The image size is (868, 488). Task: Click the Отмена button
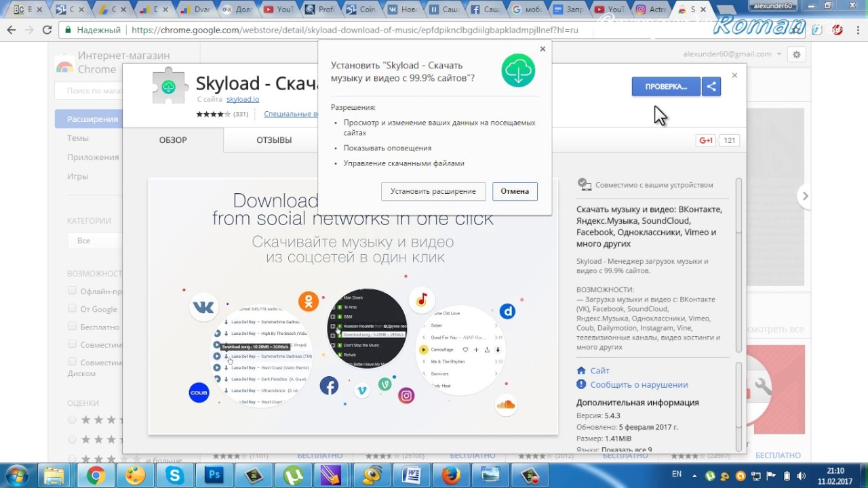[x=515, y=191]
